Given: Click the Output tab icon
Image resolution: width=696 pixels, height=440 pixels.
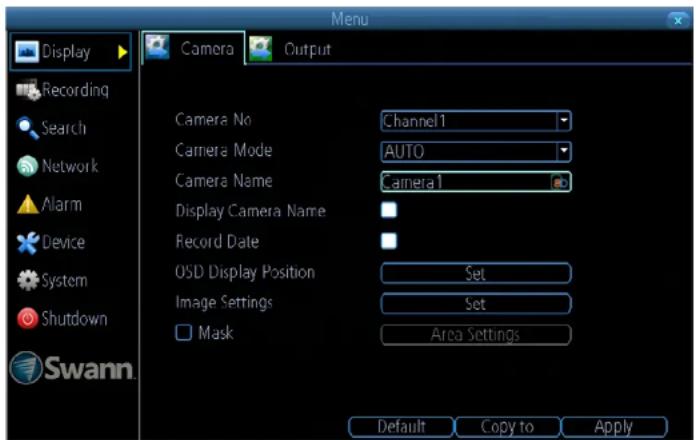Looking at the screenshot, I should pos(261,48).
